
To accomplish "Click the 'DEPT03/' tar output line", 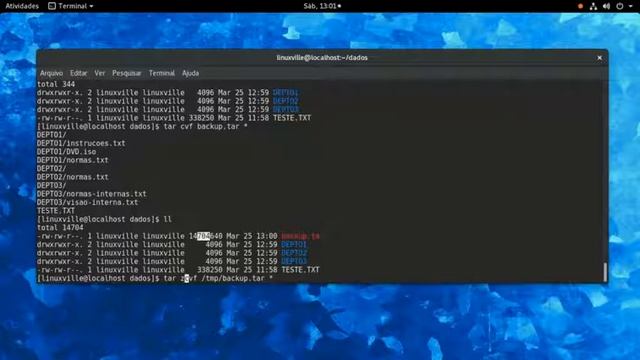I will (x=51, y=186).
